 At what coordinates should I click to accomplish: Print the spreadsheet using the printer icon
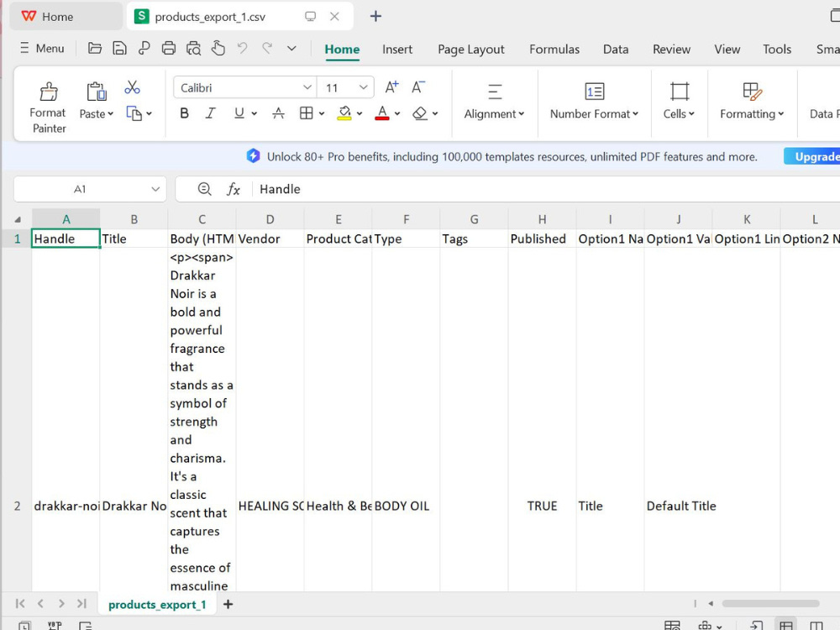169,49
